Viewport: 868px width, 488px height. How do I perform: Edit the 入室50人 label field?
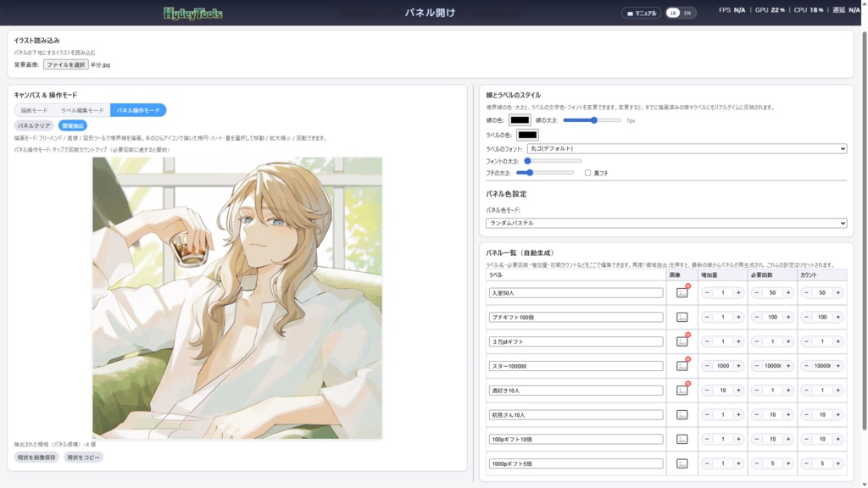coord(576,292)
